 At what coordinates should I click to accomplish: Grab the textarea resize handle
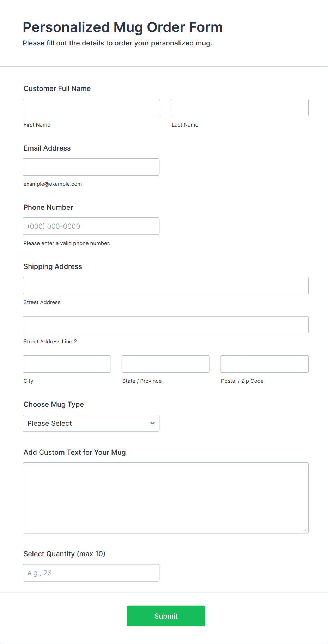pos(305,530)
